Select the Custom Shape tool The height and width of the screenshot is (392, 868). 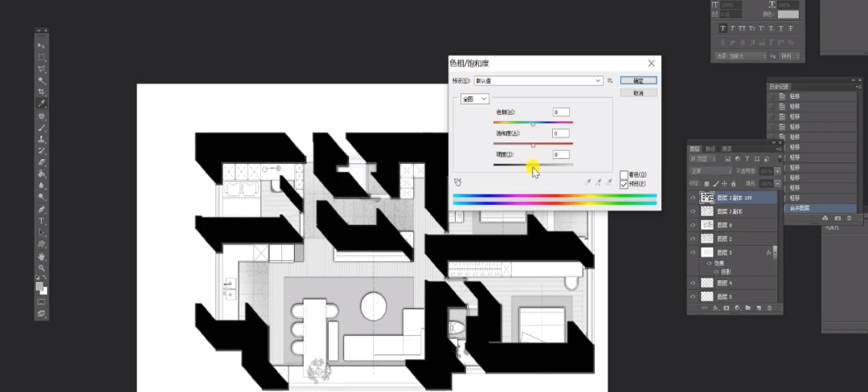pos(42,244)
